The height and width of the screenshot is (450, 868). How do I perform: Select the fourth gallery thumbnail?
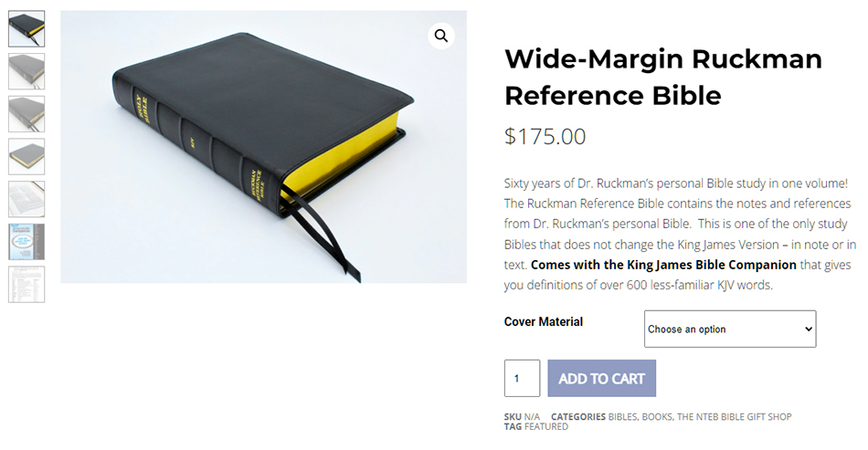26,156
